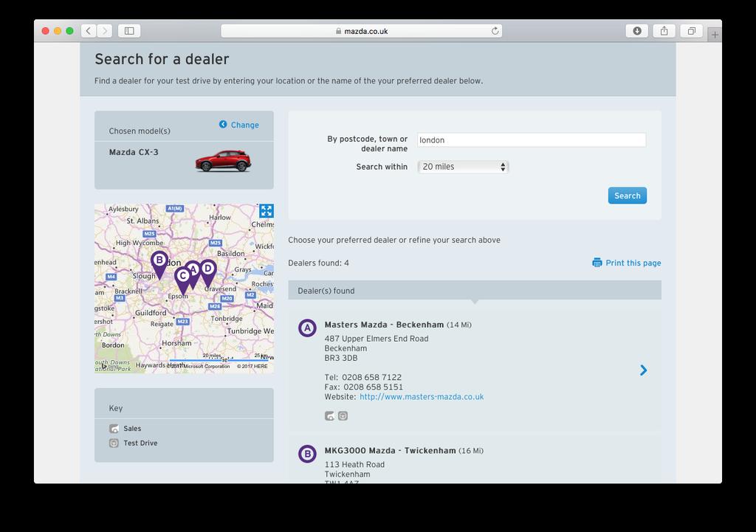Screen dimensions: 756x532
Task: Click the blue back-arrow icon beside Change
Action: pyautogui.click(x=223, y=124)
